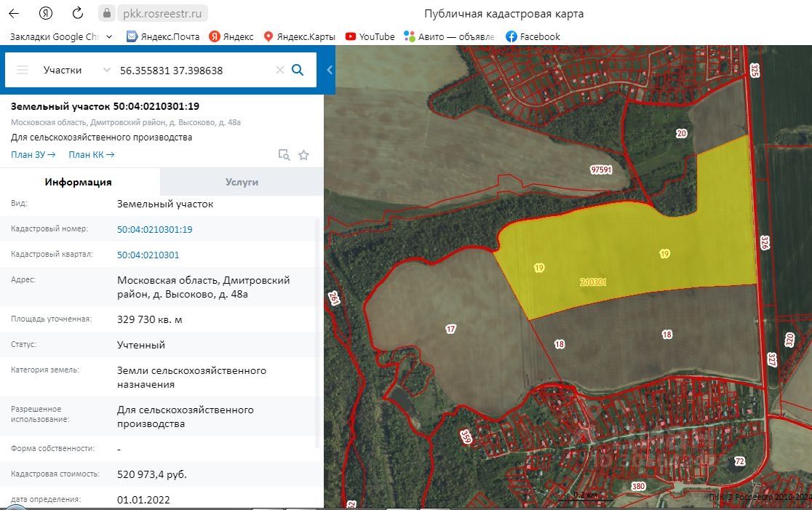Open the Яндекс.Карты bookmark
The image size is (812, 510).
pos(299,37)
